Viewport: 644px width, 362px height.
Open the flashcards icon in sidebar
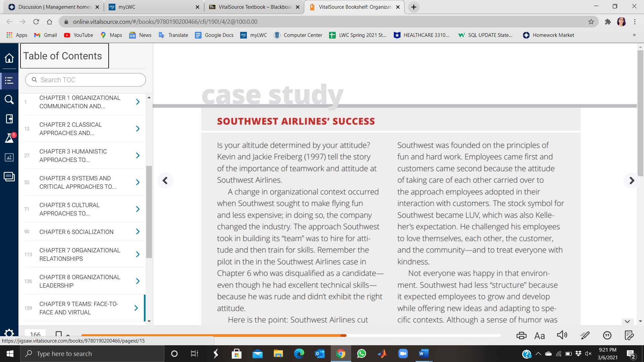(x=9, y=176)
